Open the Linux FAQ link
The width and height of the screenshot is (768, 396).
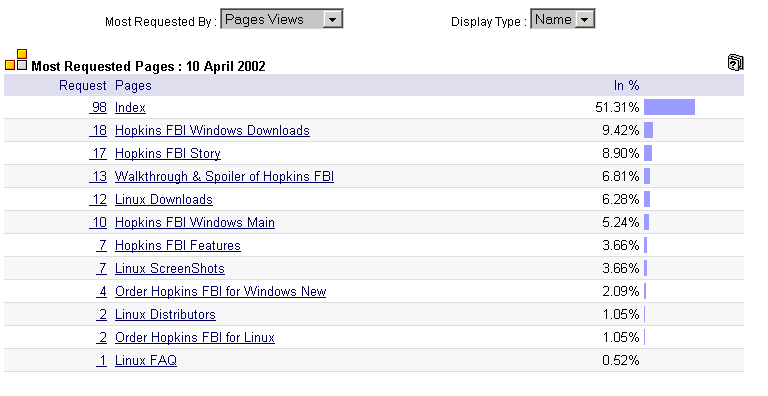point(146,361)
